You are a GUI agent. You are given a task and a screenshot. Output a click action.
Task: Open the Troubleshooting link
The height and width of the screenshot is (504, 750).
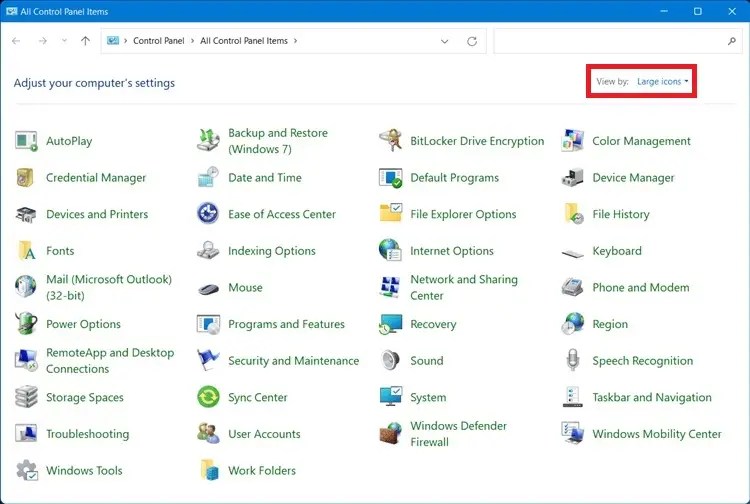tap(88, 434)
